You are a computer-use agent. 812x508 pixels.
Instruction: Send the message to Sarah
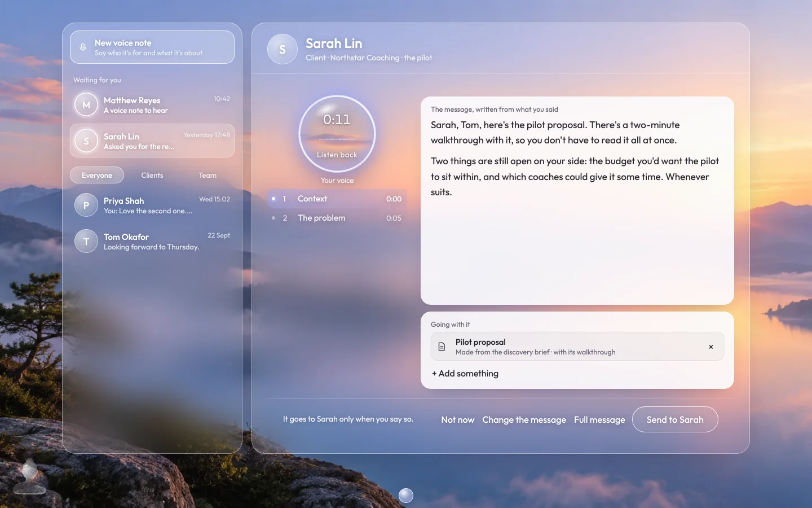pyautogui.click(x=675, y=419)
